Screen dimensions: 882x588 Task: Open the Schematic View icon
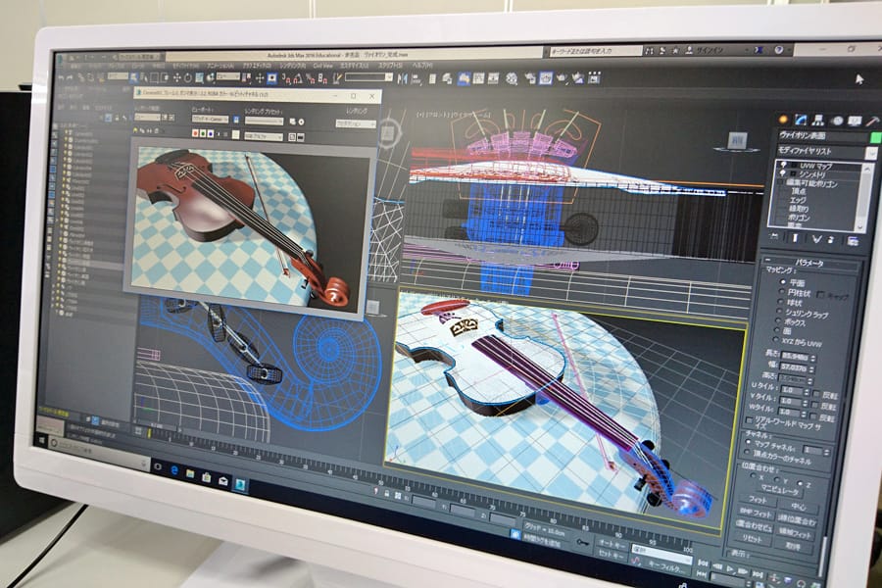click(x=495, y=78)
